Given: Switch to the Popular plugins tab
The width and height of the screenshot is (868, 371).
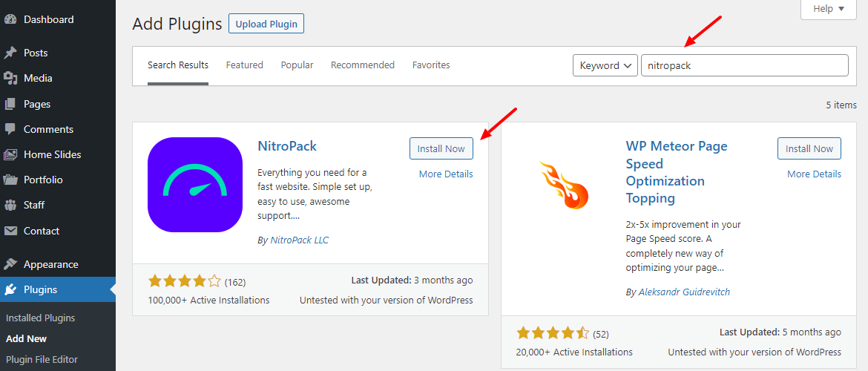Looking at the screenshot, I should pos(297,65).
